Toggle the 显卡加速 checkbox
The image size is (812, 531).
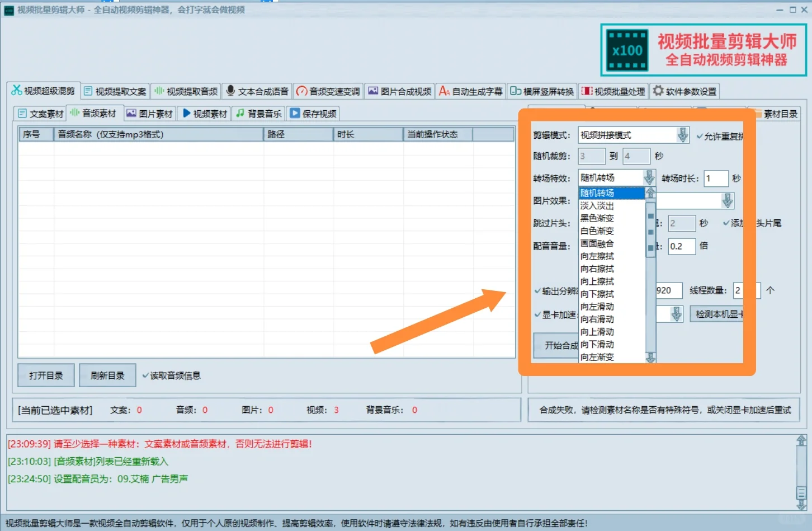point(537,314)
